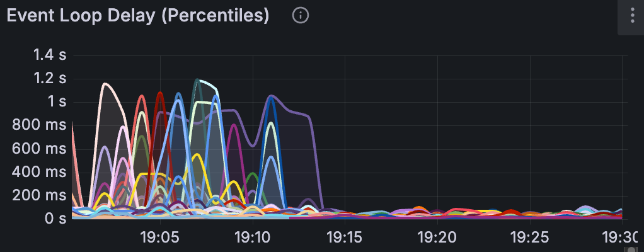Open the three-dot panel menu

[631, 16]
